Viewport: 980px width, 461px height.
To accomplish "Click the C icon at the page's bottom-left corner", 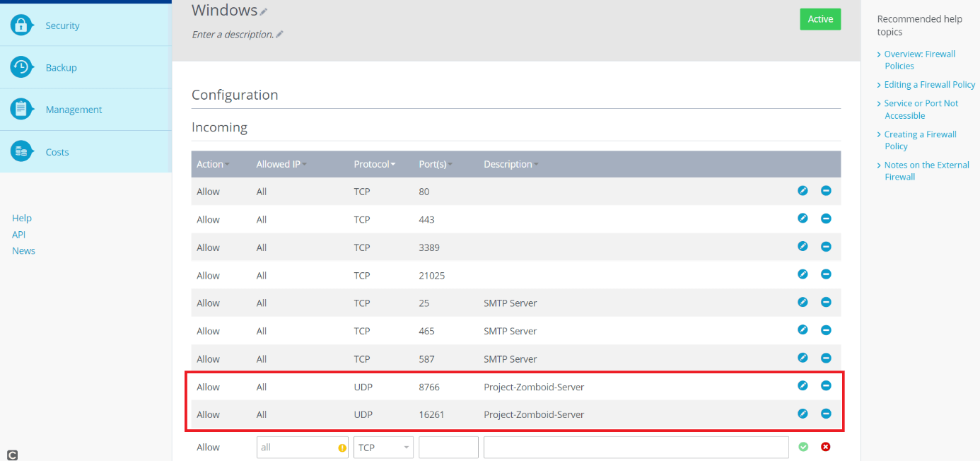I will tap(12, 455).
